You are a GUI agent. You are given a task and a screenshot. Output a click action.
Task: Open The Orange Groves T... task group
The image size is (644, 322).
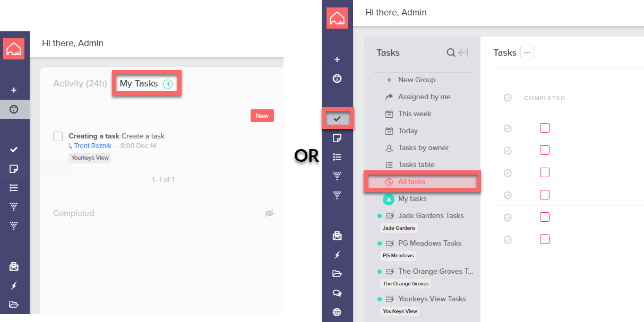435,271
